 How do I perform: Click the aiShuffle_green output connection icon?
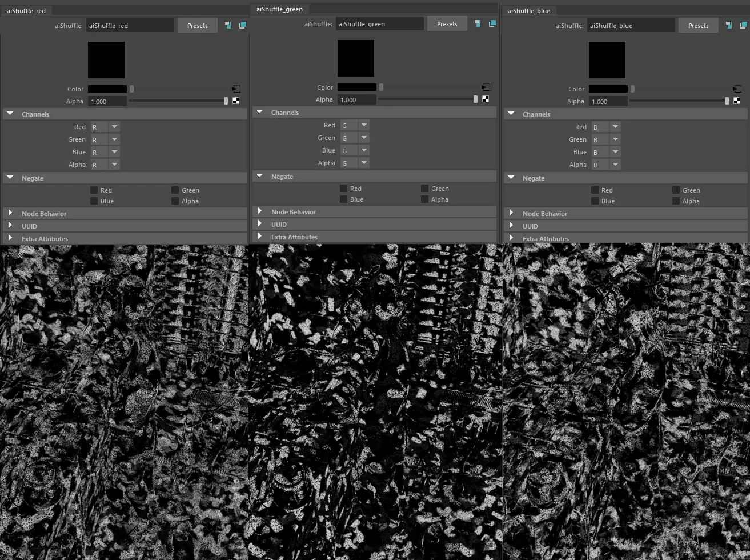[x=492, y=23]
